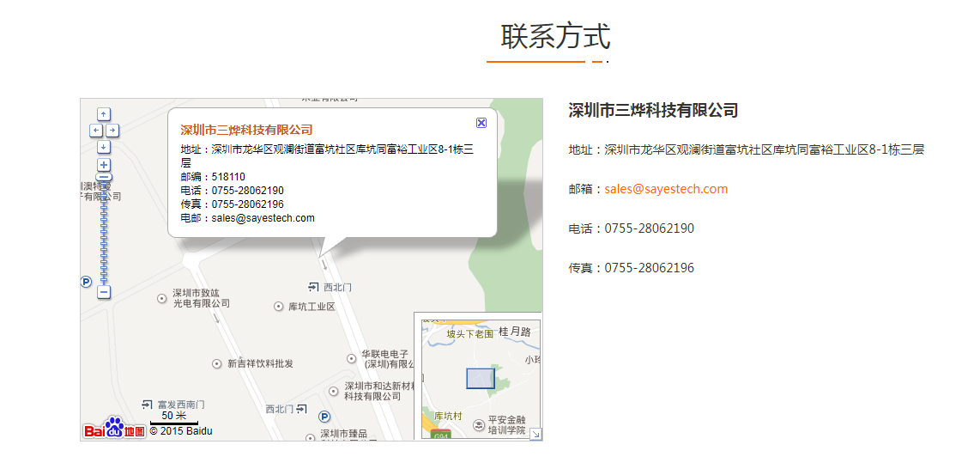The image size is (980, 475).
Task: Click the 桂月路 label in the mini-map
Action: (x=514, y=332)
